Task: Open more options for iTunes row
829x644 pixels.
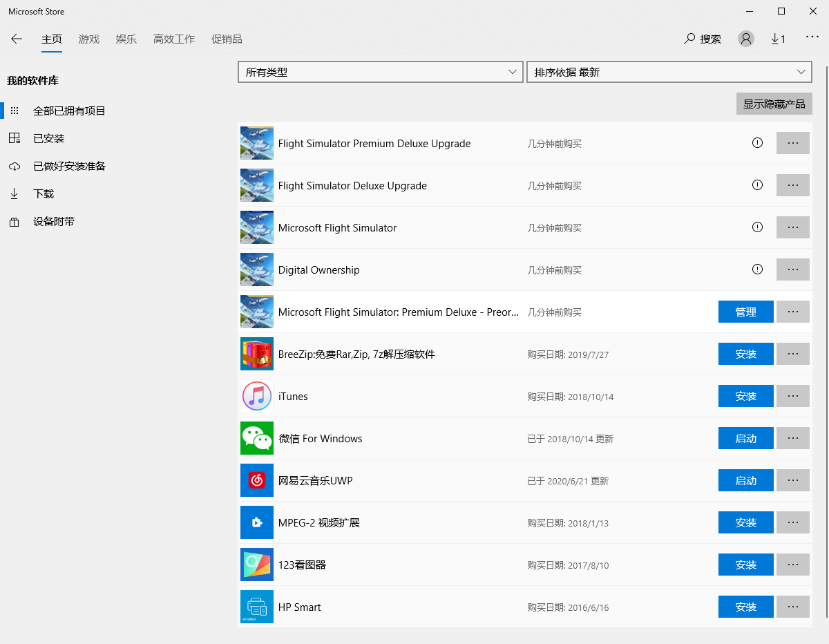Action: pyautogui.click(x=793, y=396)
